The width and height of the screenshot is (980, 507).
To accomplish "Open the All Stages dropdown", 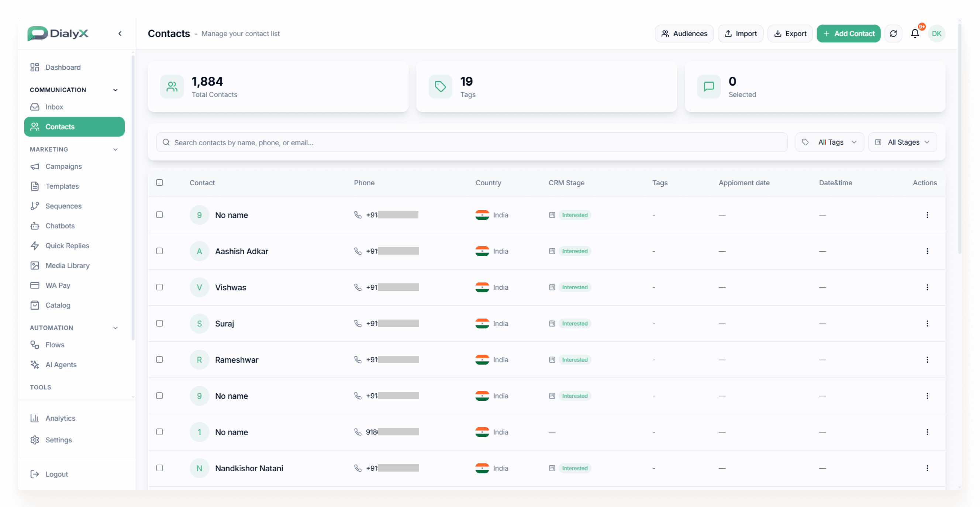I will tap(902, 142).
